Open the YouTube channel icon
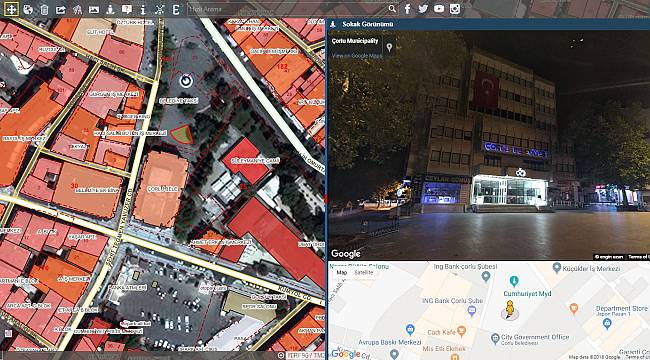 [439, 9]
